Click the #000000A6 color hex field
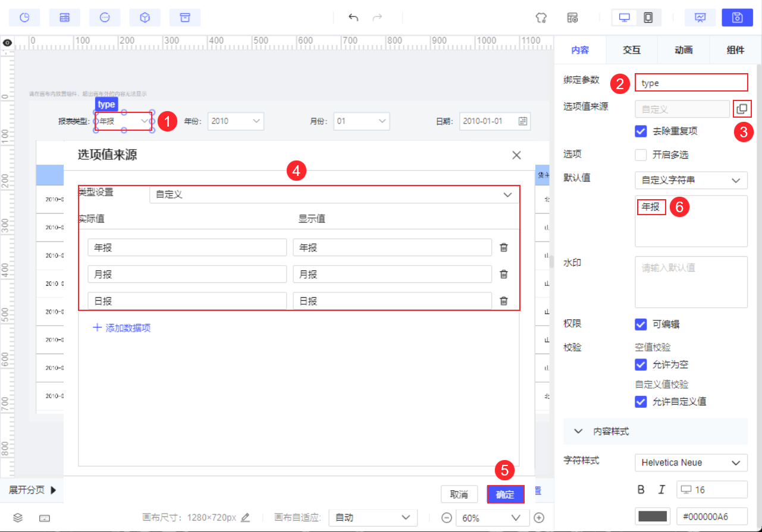The image size is (762, 532). point(711,517)
